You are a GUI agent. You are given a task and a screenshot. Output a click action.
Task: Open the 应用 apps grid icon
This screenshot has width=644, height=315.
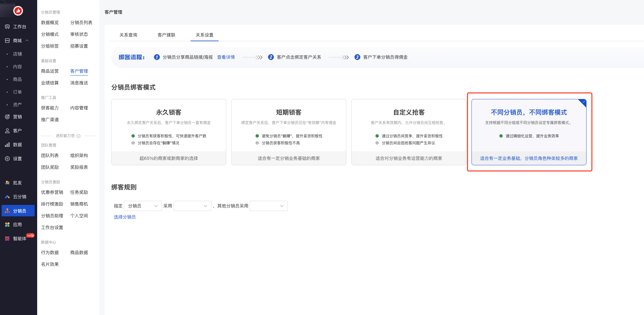7,225
